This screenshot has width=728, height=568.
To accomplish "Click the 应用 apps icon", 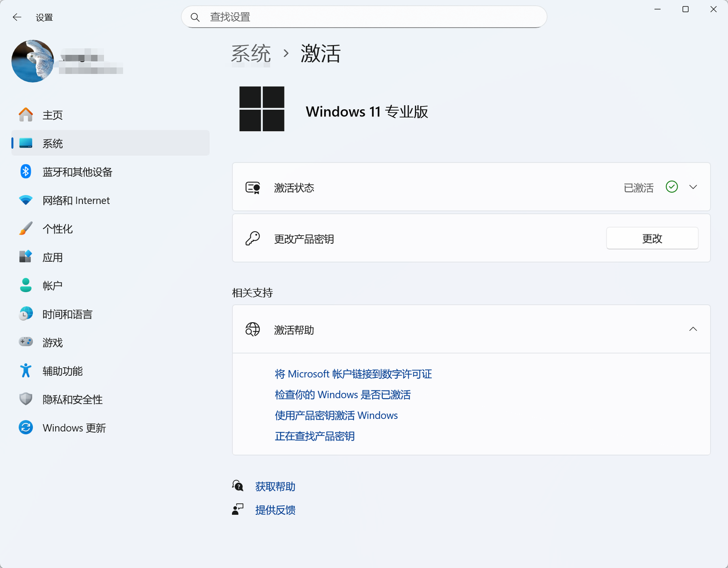I will [26, 257].
